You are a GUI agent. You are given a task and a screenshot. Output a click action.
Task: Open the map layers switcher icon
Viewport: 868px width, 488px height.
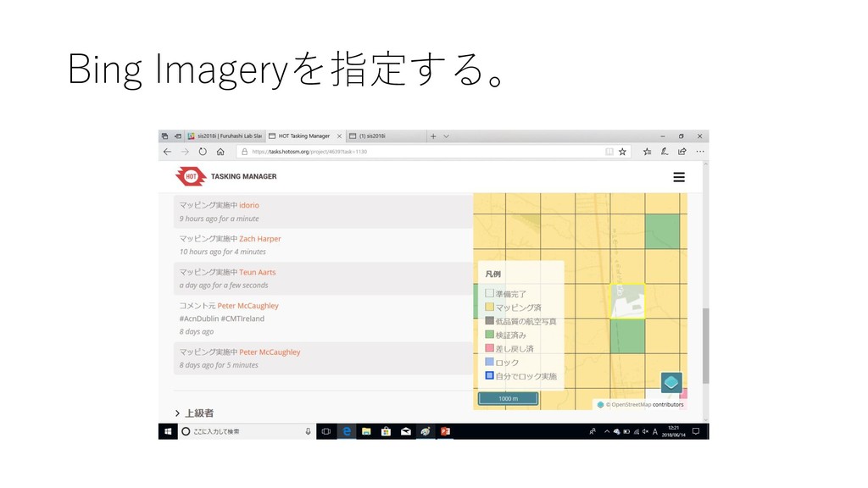(x=671, y=382)
